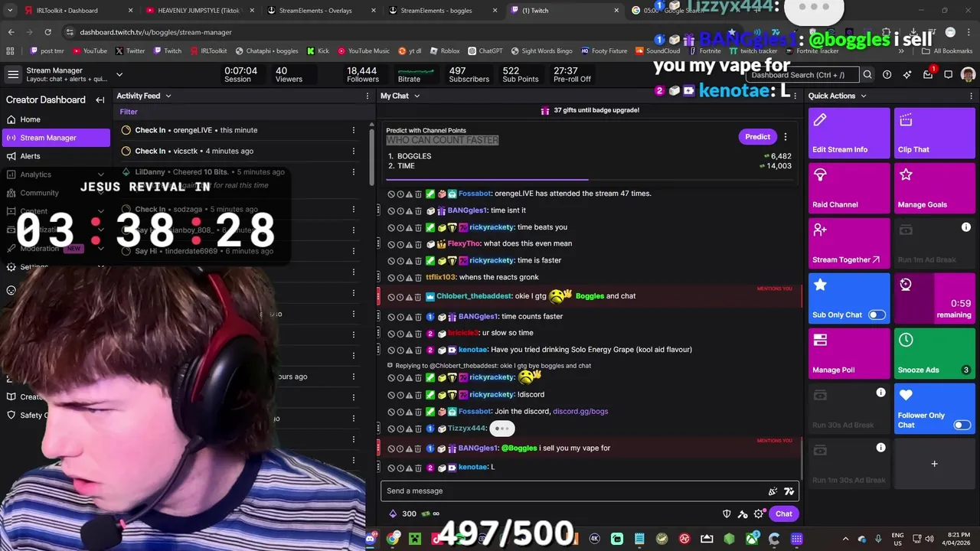The width and height of the screenshot is (980, 551).
Task: Click the Predict button
Action: (757, 137)
